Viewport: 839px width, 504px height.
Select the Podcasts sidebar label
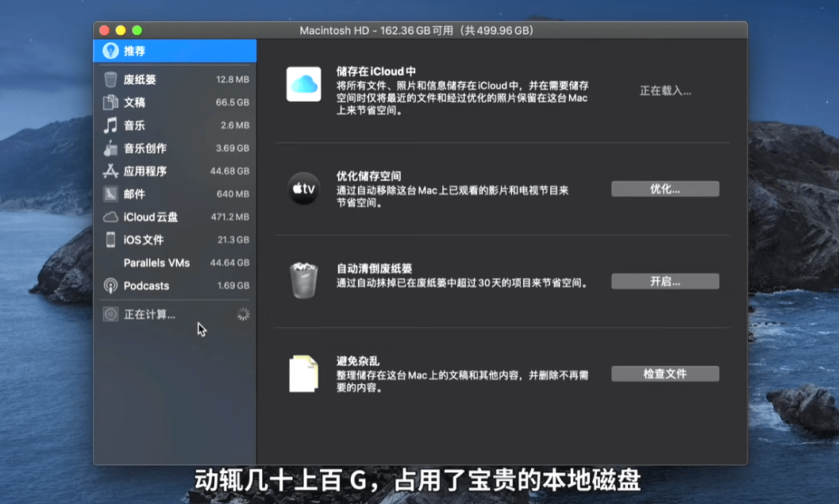146,286
